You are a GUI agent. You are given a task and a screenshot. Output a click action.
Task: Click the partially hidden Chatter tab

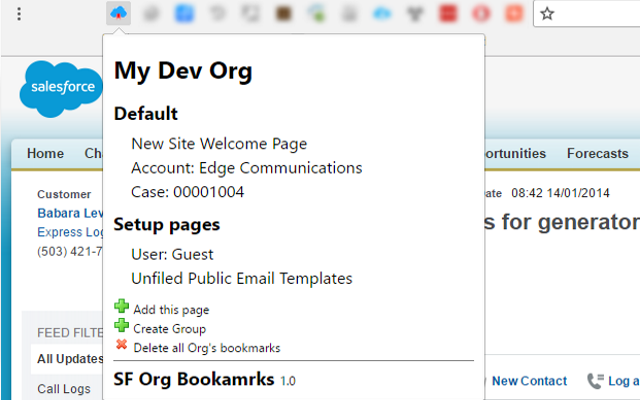pos(93,153)
